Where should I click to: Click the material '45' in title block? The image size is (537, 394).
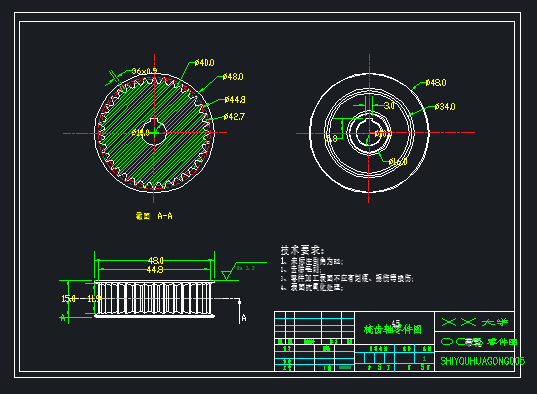pyautogui.click(x=396, y=323)
